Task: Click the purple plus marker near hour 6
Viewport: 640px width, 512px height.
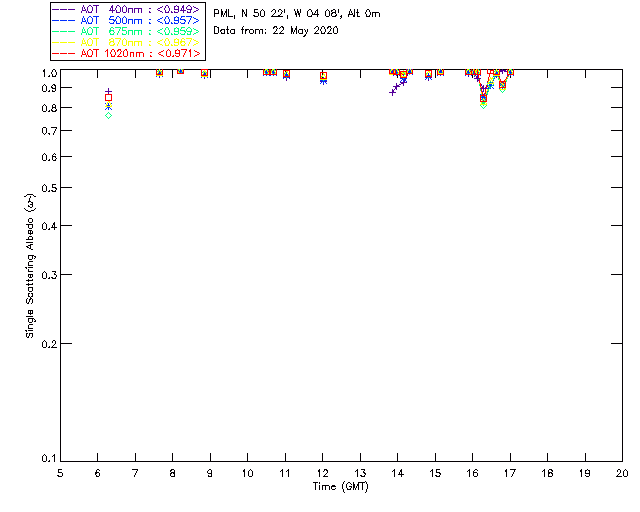Action: tap(109, 91)
